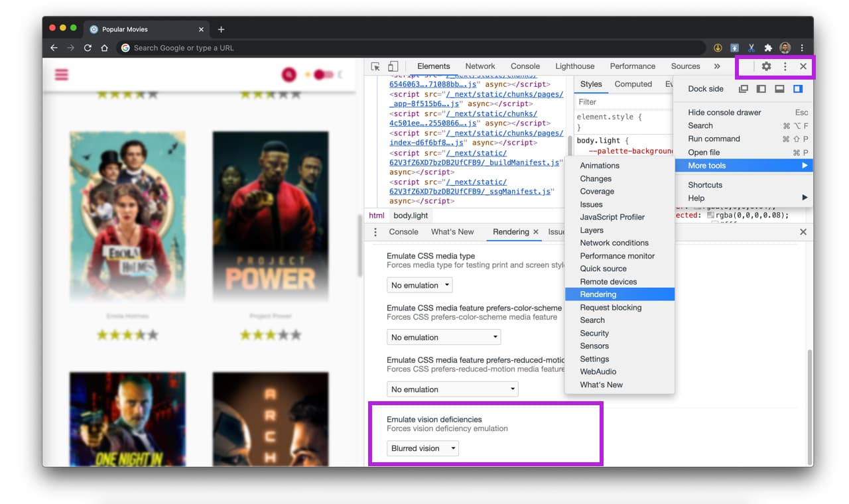This screenshot has height=504, width=849.
Task: Select WebAudio in More tools
Action: pos(620,372)
